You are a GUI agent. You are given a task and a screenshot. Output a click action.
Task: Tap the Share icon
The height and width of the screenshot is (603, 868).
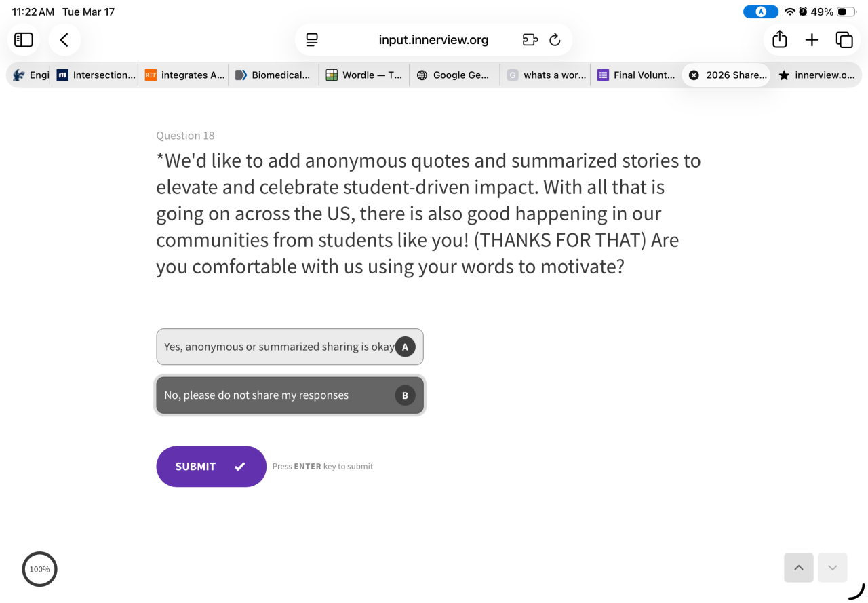click(780, 40)
